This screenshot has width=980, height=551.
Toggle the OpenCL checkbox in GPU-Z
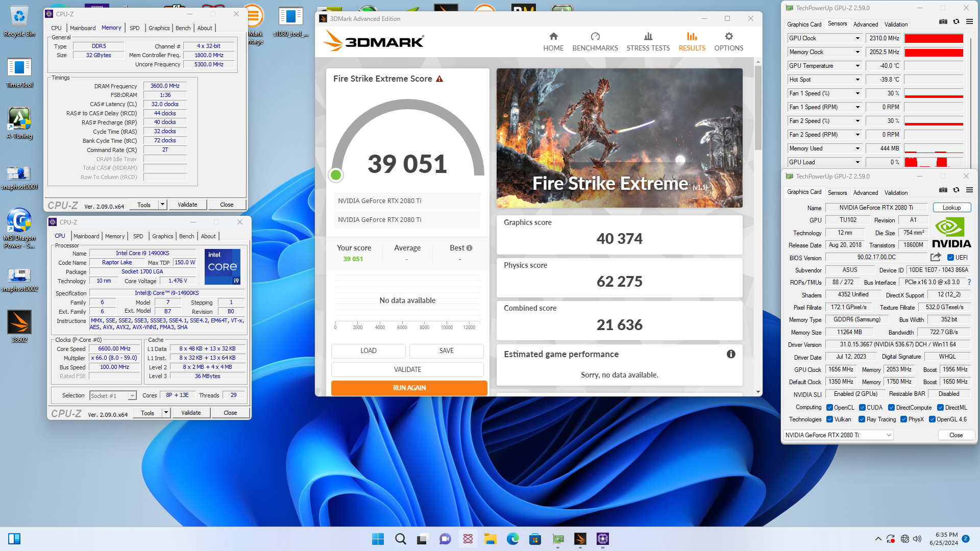pos(829,408)
